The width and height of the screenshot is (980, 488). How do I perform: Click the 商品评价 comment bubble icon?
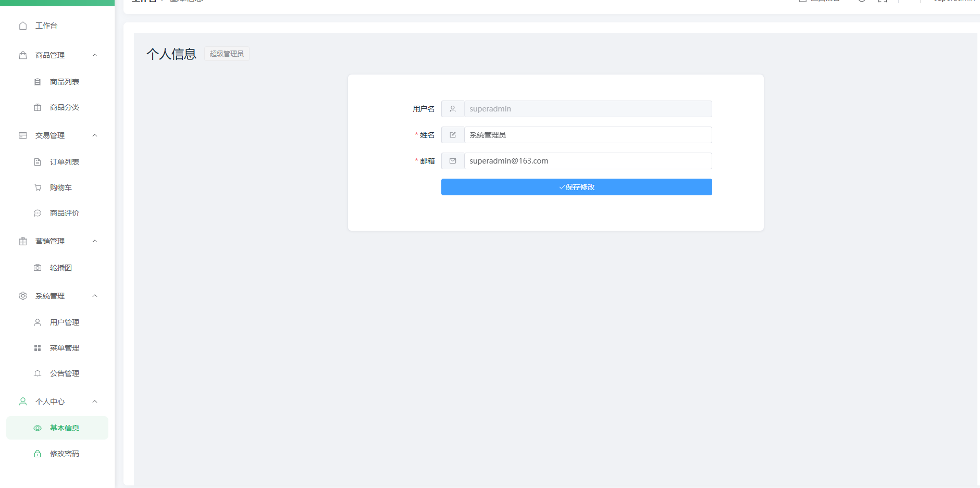(x=38, y=213)
